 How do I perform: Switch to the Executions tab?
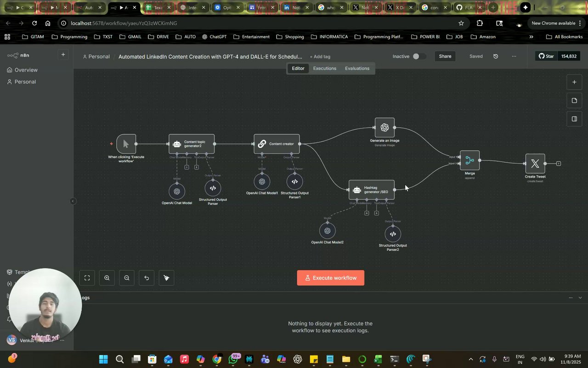[325, 69]
